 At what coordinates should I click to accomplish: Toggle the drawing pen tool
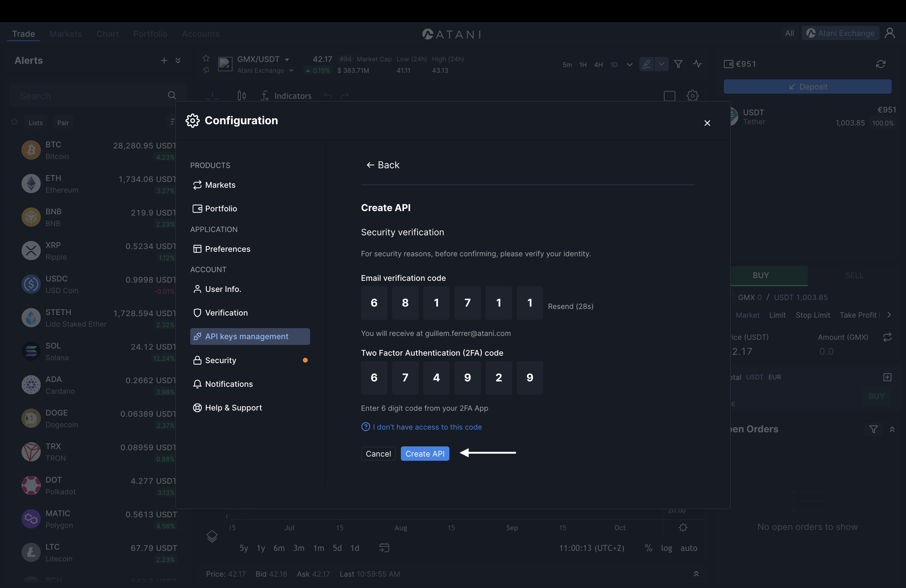(x=646, y=64)
